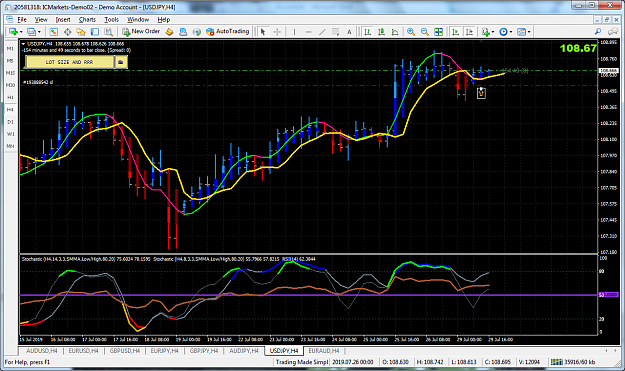The image size is (625, 371).
Task: Expand the indicators list dropdown arrow
Action: click(x=493, y=32)
